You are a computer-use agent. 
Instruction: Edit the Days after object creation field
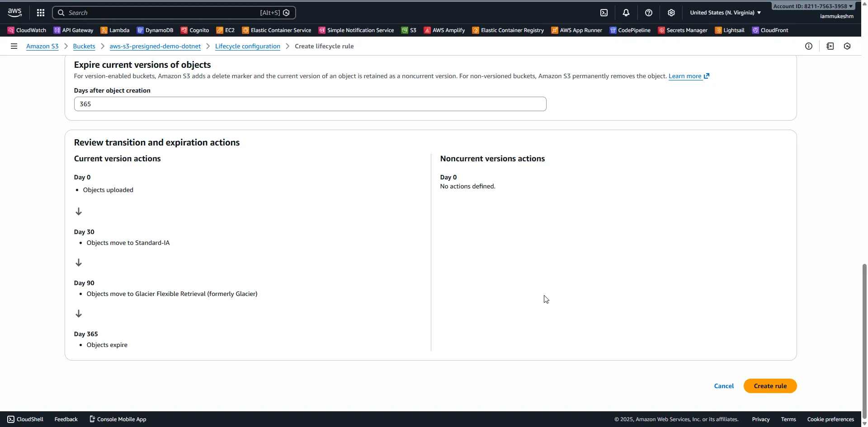pyautogui.click(x=310, y=104)
